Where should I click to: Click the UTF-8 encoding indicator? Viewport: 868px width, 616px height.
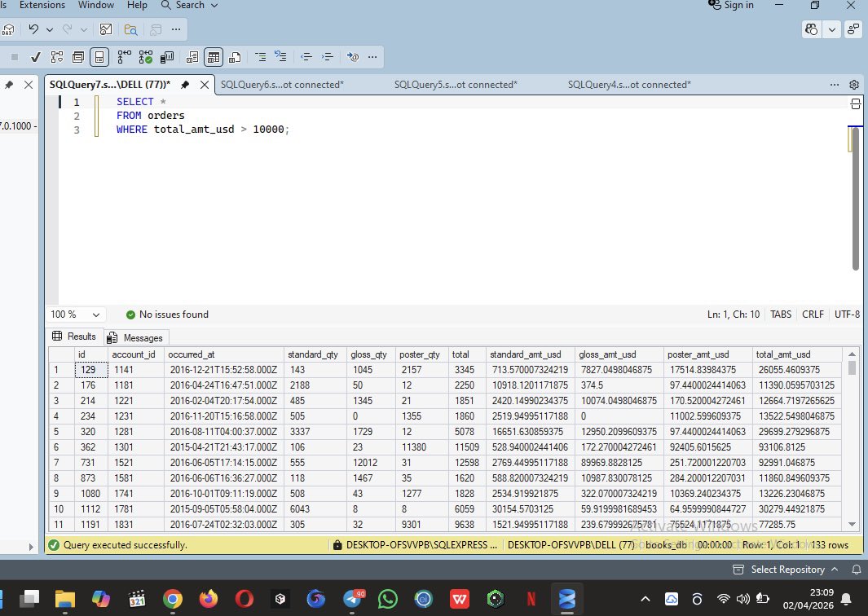[x=847, y=315]
